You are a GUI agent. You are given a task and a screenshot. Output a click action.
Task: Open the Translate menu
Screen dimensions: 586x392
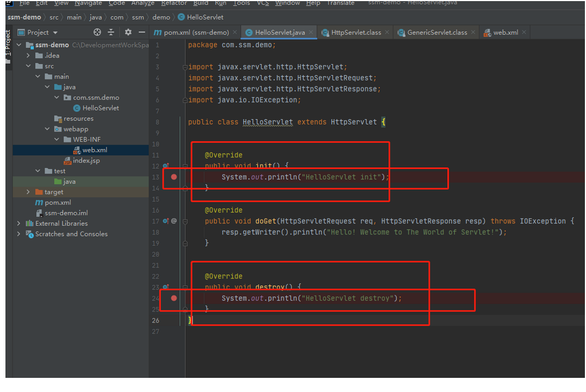click(341, 3)
